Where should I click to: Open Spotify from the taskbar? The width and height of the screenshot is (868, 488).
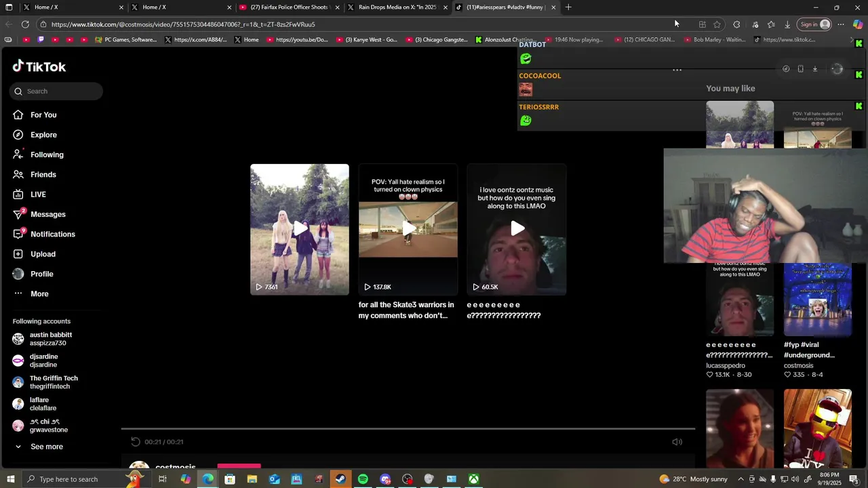click(363, 479)
